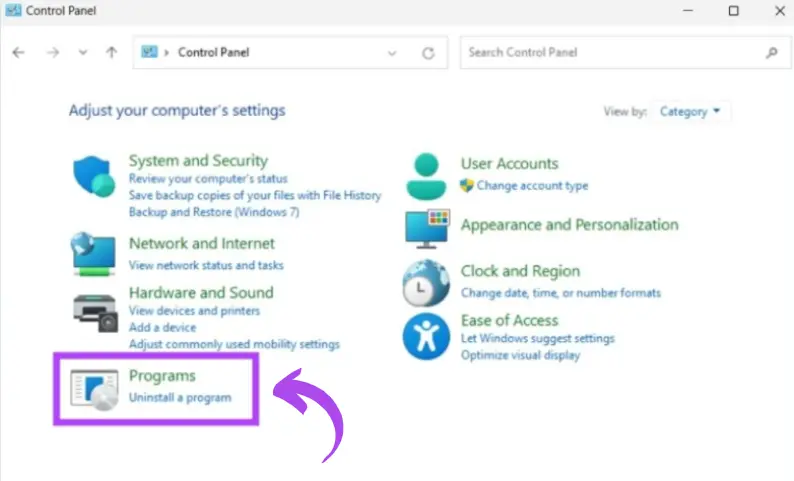794x481 pixels.
Task: Expand address bar previous locations dropdown
Action: point(392,53)
